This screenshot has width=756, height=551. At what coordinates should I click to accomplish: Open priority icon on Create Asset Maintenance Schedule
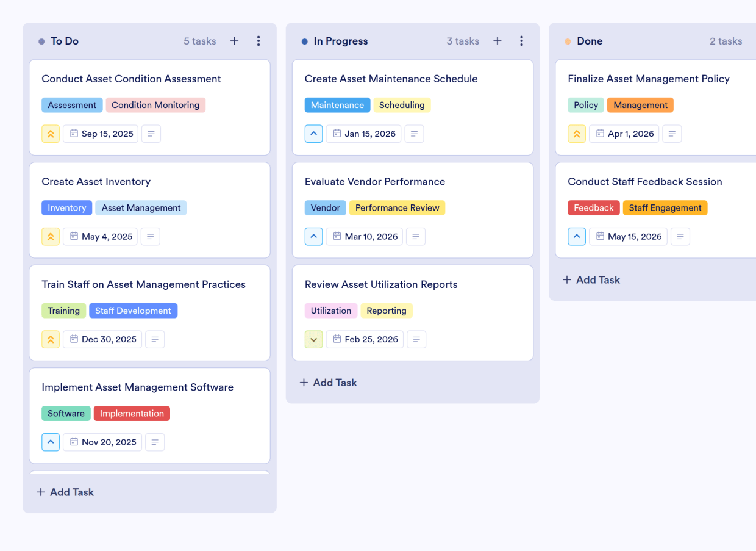[314, 134]
